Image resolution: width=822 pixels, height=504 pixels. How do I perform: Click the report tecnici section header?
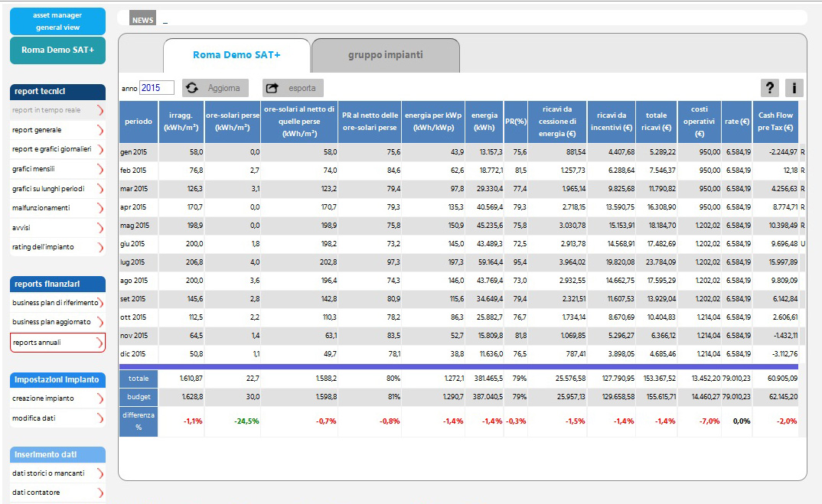coord(57,92)
